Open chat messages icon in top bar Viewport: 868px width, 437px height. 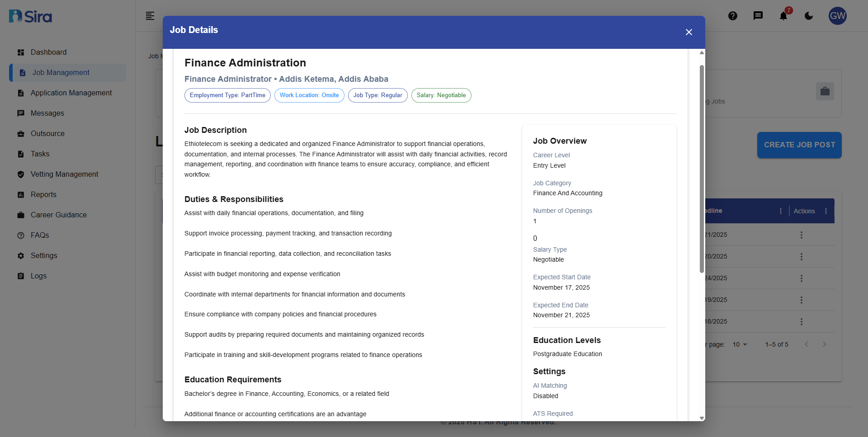[758, 16]
